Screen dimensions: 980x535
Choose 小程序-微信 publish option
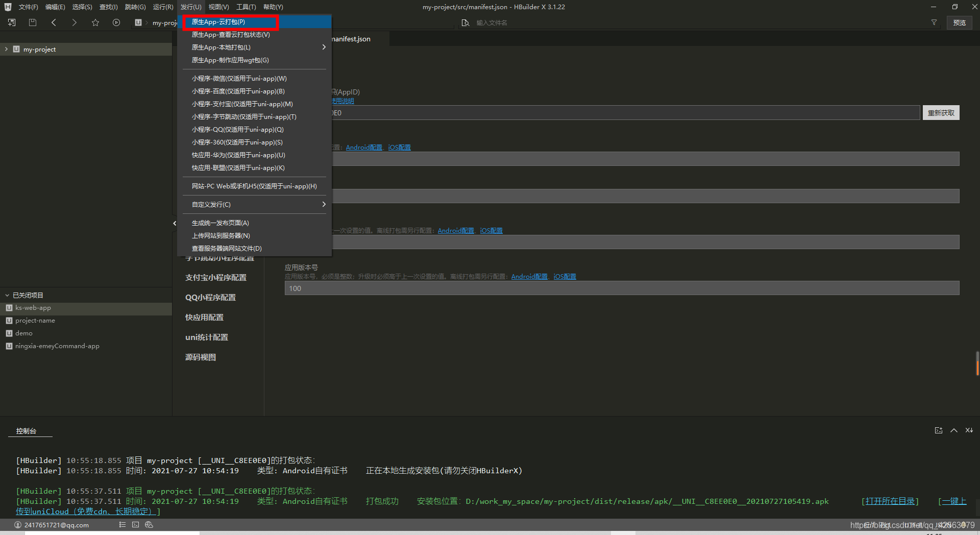click(254, 79)
